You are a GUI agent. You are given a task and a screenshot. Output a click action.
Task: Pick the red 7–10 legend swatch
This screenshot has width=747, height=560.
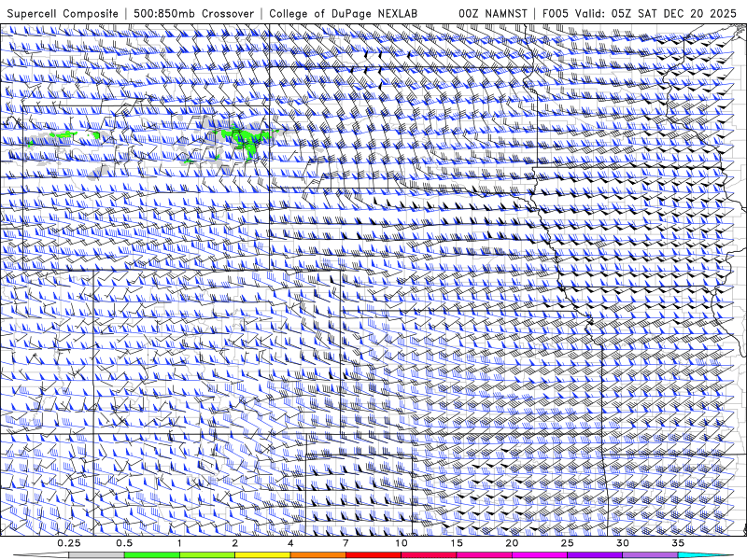(x=373, y=555)
